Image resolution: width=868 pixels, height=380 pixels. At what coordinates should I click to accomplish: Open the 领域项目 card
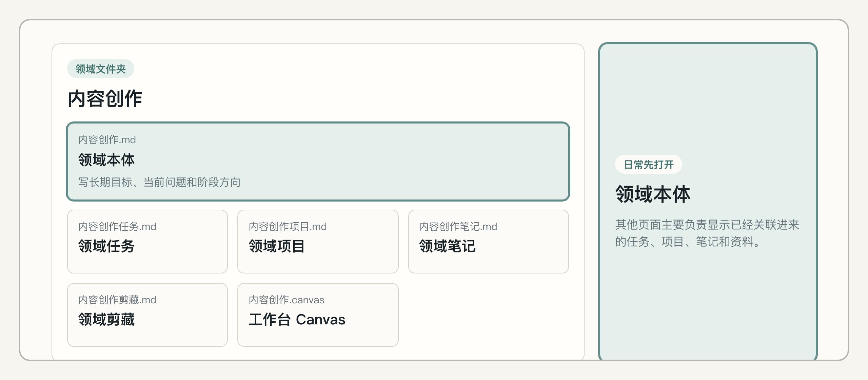pyautogui.click(x=318, y=242)
